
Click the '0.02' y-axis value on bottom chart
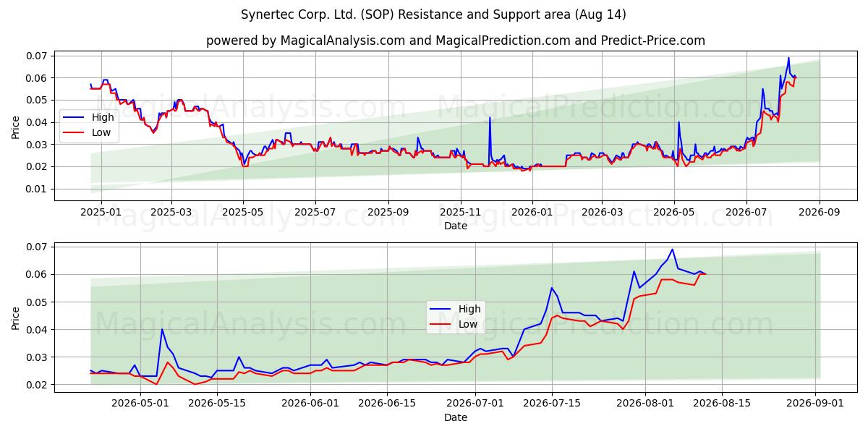coord(36,385)
